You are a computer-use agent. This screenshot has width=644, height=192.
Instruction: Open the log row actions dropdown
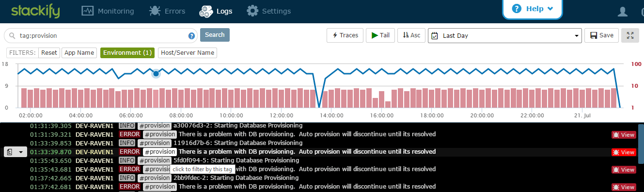[15, 152]
